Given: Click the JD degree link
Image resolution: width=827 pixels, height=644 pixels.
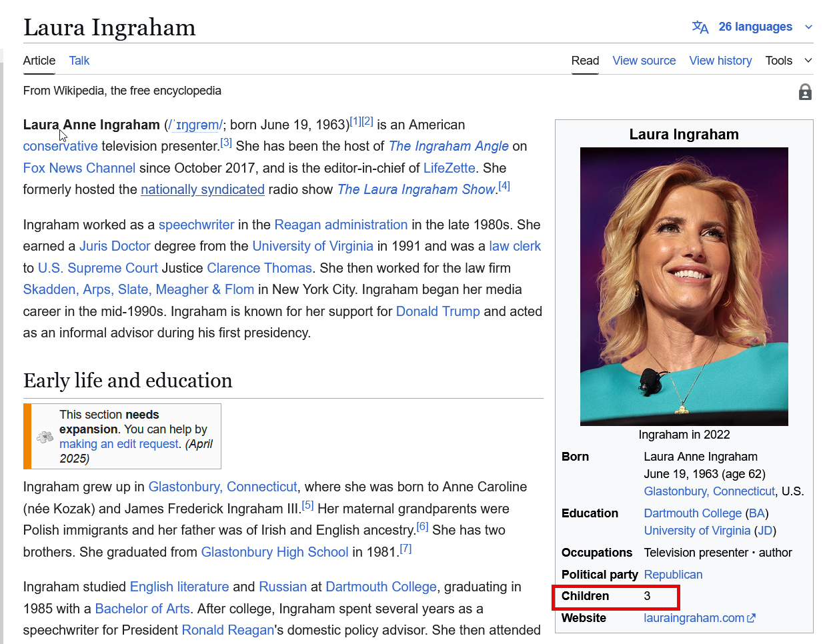Looking at the screenshot, I should coord(766,531).
